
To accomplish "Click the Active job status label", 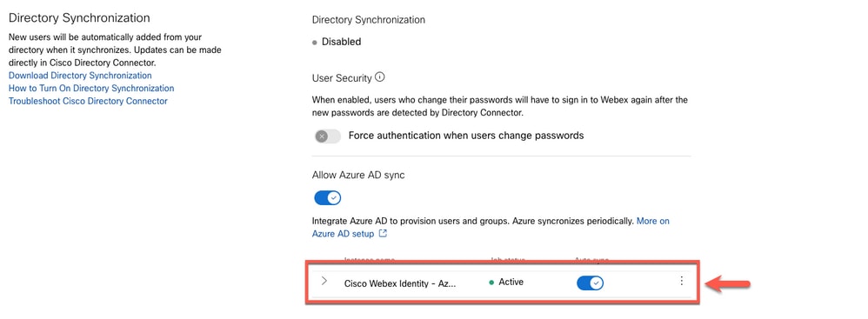I will pos(511,282).
